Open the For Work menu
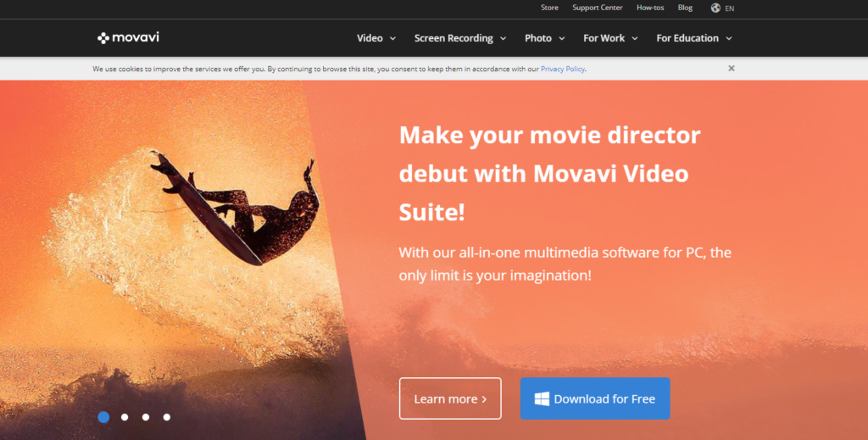The image size is (868, 440). [x=604, y=38]
